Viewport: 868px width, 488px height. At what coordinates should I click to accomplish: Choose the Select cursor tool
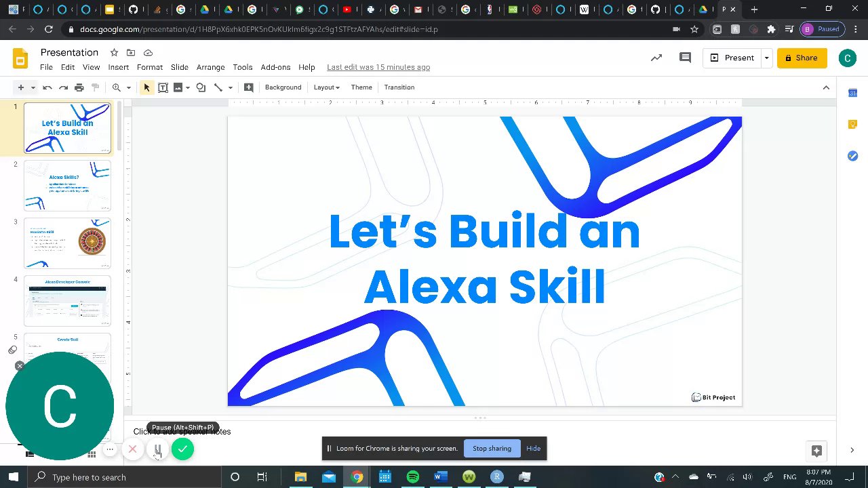coord(146,87)
